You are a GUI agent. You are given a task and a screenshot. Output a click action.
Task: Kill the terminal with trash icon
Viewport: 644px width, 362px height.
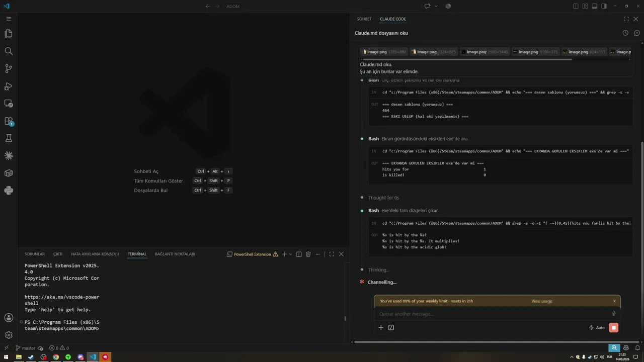click(x=308, y=254)
